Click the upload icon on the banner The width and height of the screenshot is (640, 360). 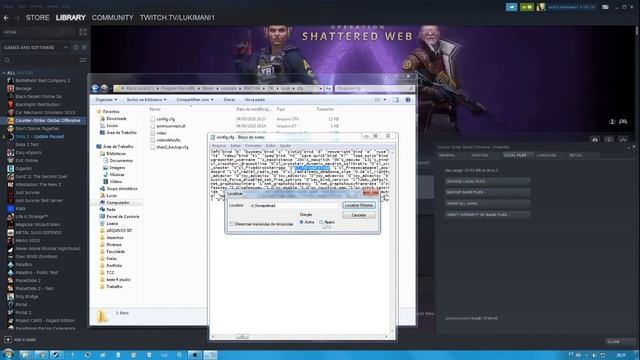tap(612, 122)
